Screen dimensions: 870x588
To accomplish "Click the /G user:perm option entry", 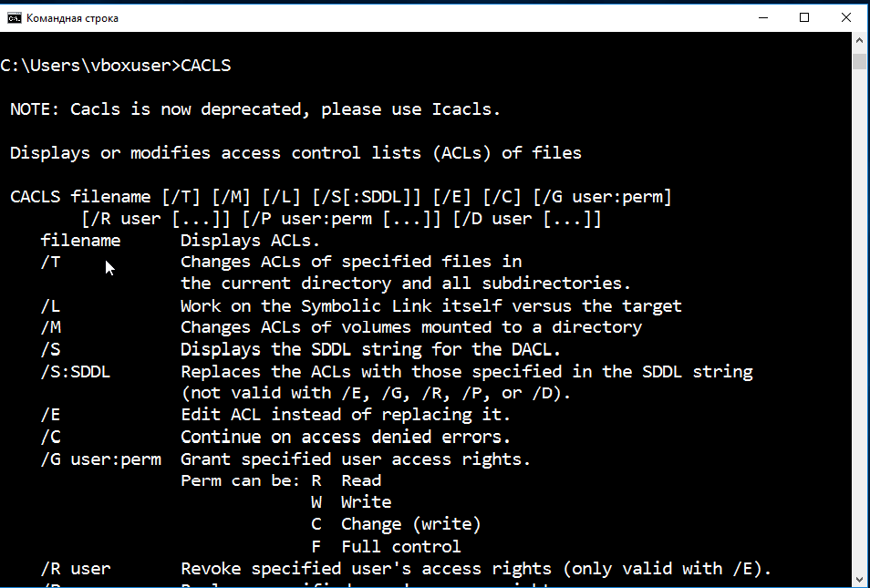I will click(101, 459).
